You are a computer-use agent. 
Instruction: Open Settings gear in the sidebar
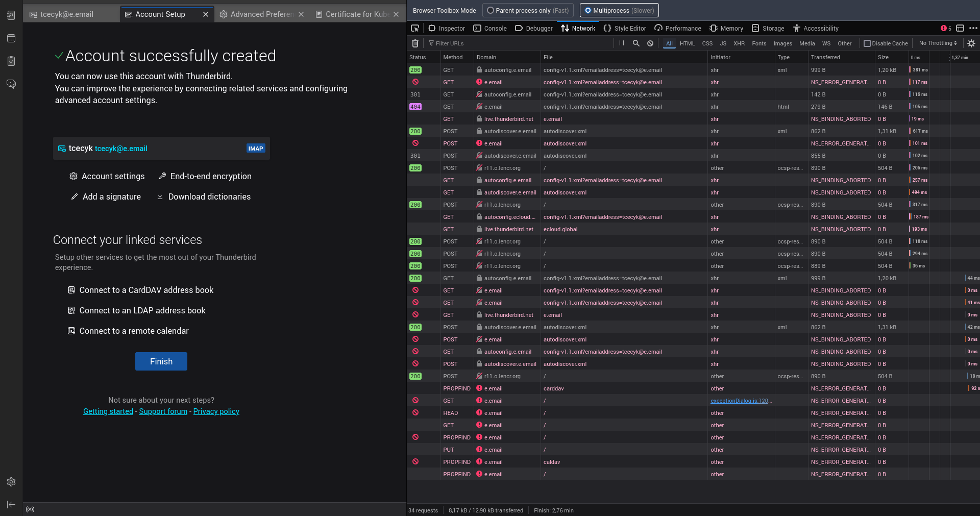pyautogui.click(x=11, y=482)
